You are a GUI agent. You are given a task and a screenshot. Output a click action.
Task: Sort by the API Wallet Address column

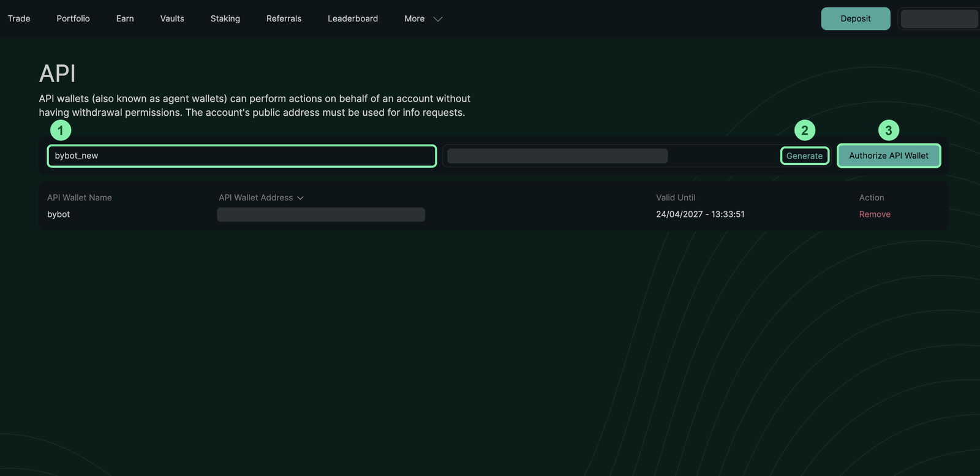[x=261, y=197]
